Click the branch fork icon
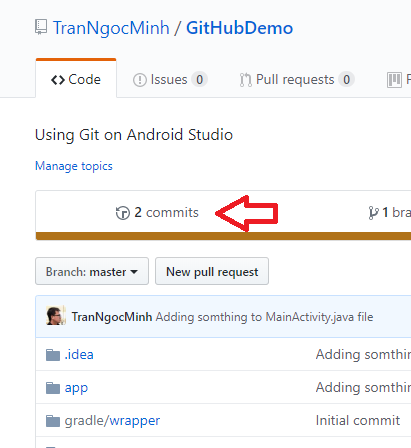The image size is (411, 448). point(374,213)
